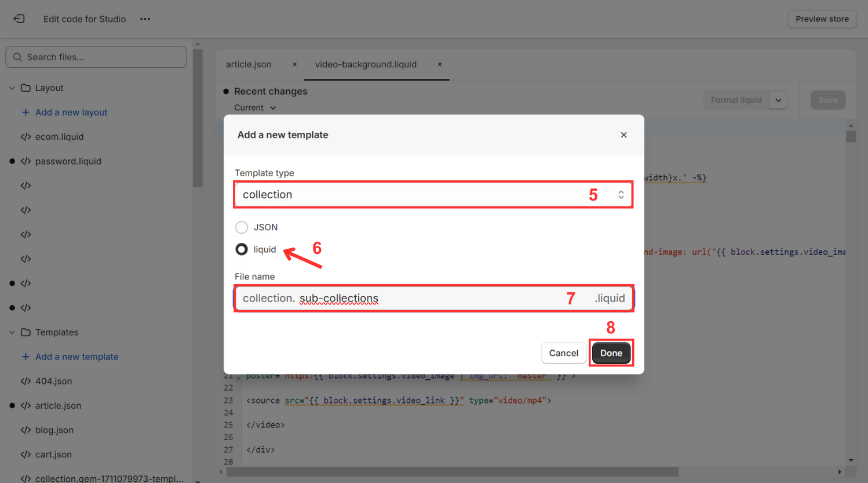Click the code icon beside cart.json
Screen dimensions: 868x483
(x=25, y=455)
